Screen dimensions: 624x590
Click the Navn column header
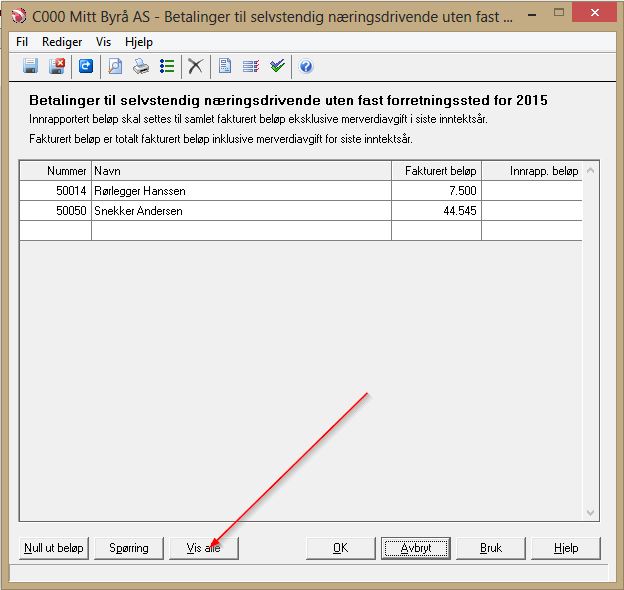tap(242, 171)
